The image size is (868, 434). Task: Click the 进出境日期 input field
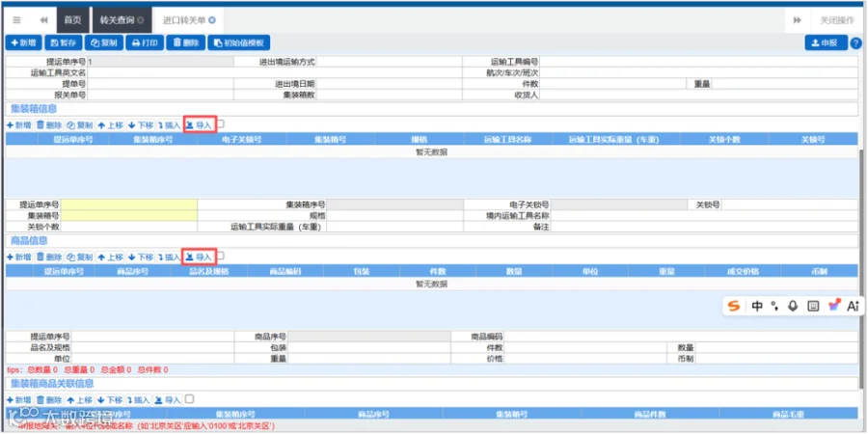390,84
